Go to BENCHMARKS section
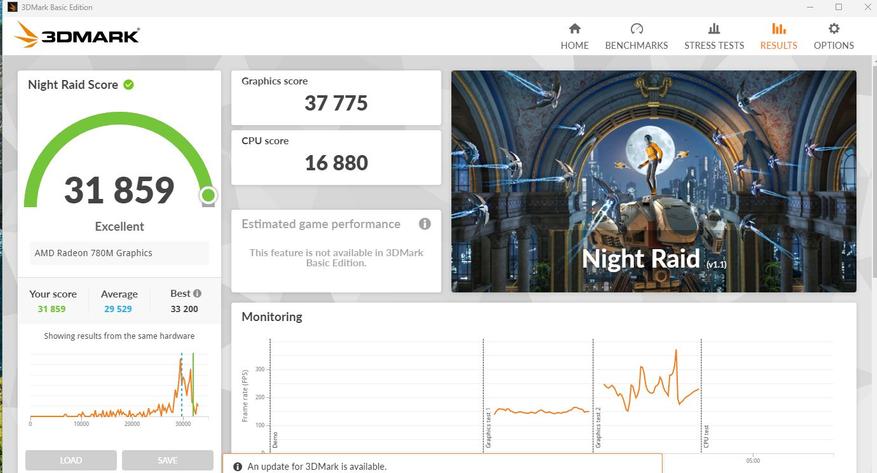The height and width of the screenshot is (473, 877). (x=636, y=37)
